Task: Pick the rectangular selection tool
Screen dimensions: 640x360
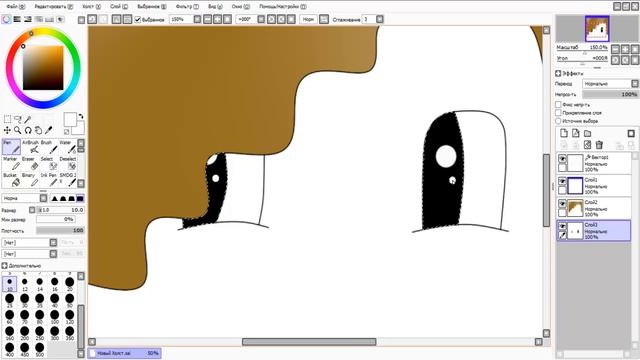Action: point(7,119)
